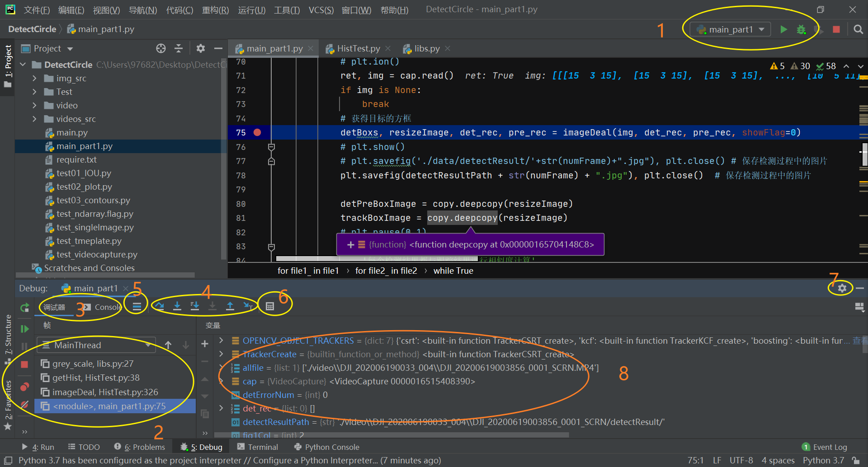Resume program with green resume icon
This screenshot has height=467, width=868.
(x=24, y=329)
